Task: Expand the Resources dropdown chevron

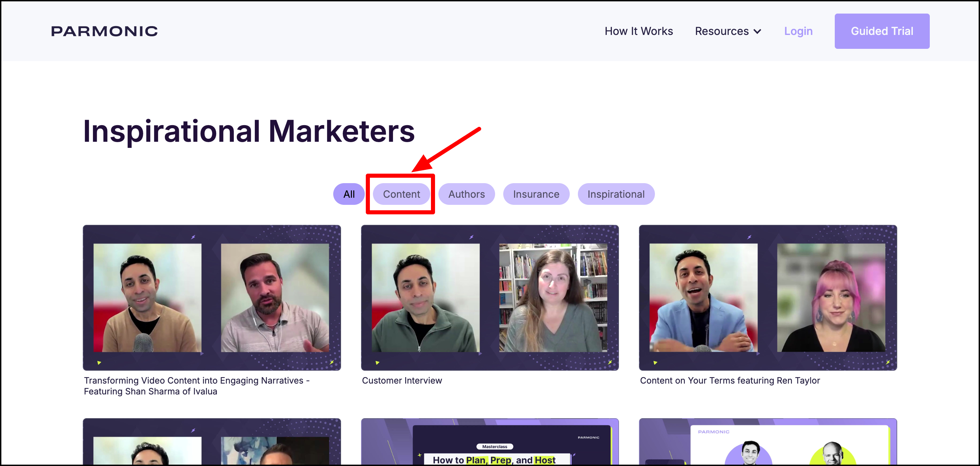Action: [x=757, y=32]
